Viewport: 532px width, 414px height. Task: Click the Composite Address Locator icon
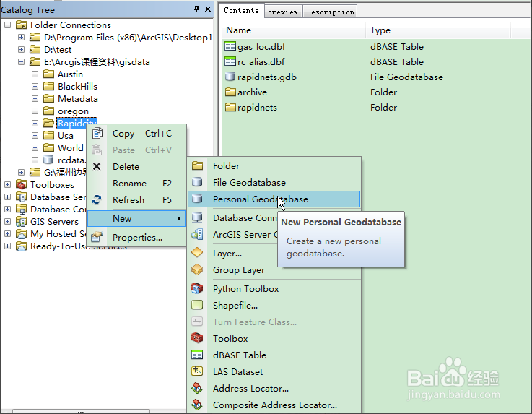pos(197,405)
